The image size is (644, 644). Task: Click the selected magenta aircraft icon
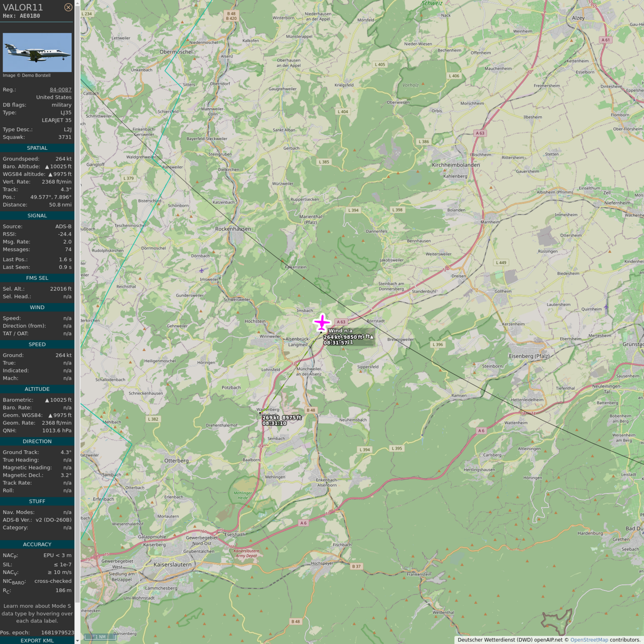tap(322, 322)
